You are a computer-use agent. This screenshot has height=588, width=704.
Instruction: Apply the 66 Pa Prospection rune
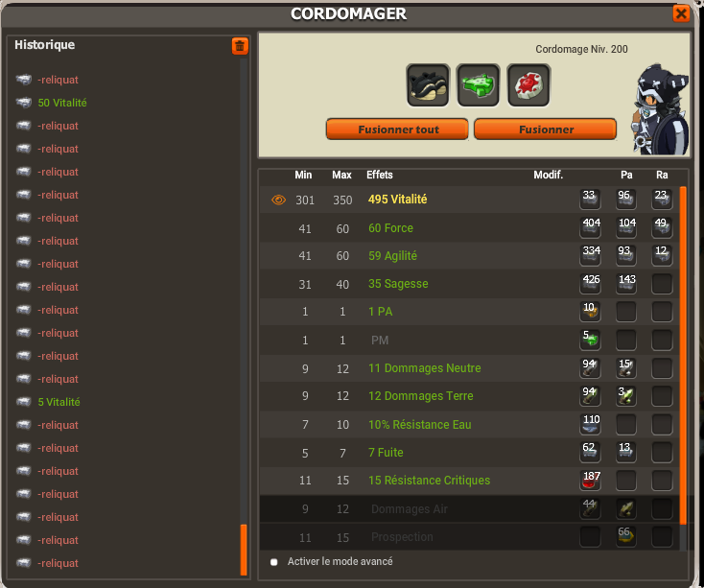click(626, 536)
